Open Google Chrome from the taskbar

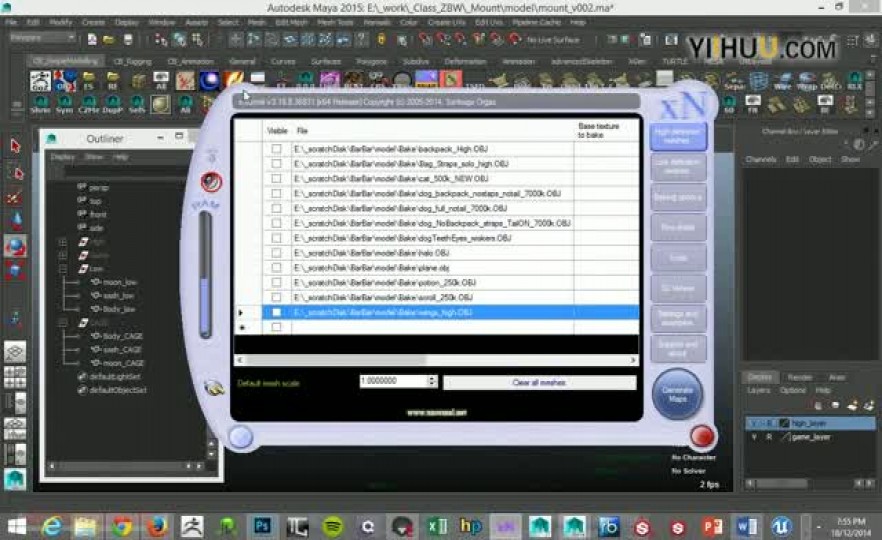point(122,526)
